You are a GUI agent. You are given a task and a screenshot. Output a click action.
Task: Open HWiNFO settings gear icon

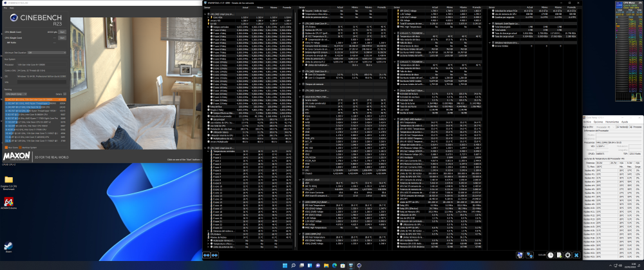[568, 255]
